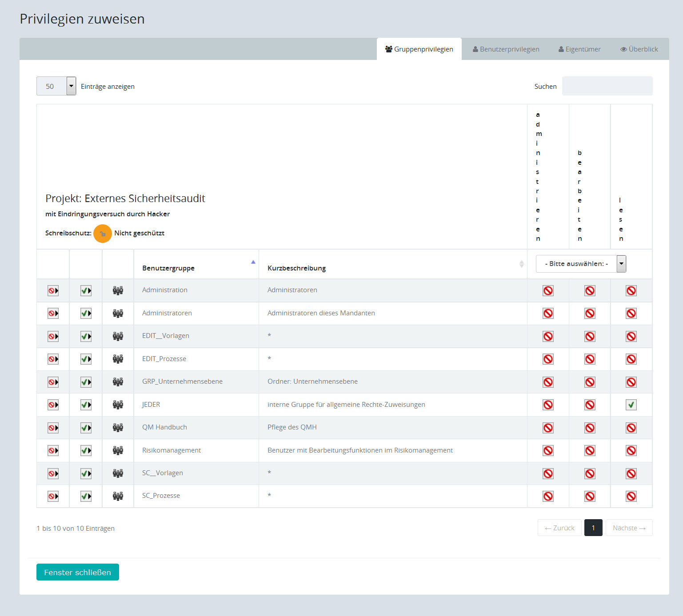Click the 'Fenster schließen' button
The image size is (683, 616).
pyautogui.click(x=78, y=572)
